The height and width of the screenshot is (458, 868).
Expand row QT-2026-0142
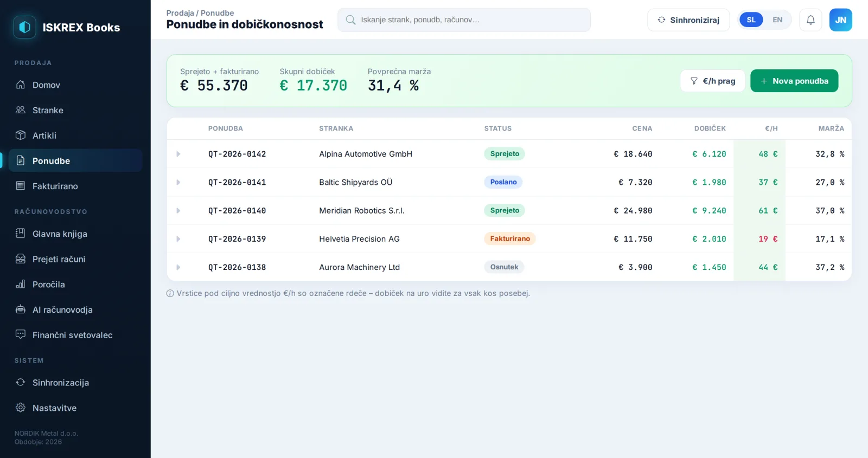pyautogui.click(x=178, y=154)
